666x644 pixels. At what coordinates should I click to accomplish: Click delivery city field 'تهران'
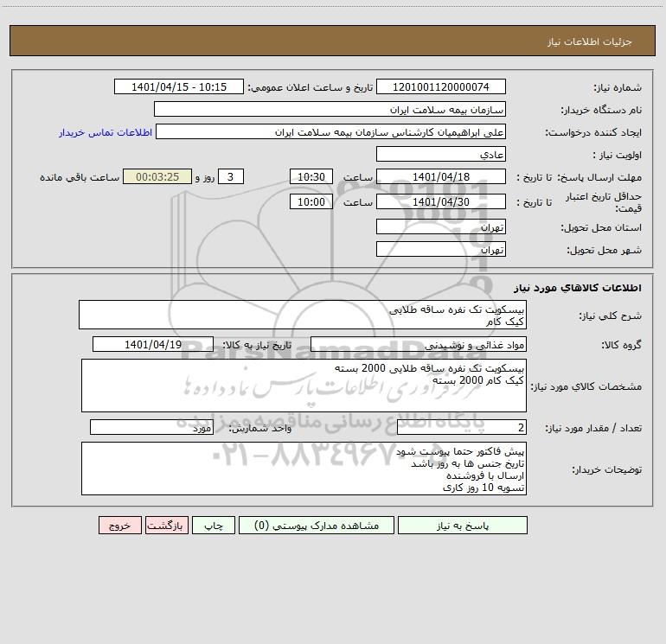coord(441,249)
